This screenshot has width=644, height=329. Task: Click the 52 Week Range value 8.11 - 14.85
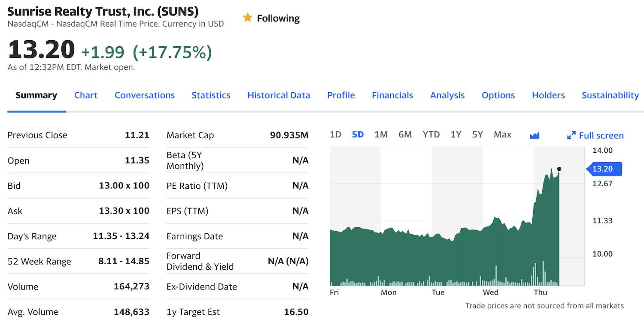(x=124, y=261)
